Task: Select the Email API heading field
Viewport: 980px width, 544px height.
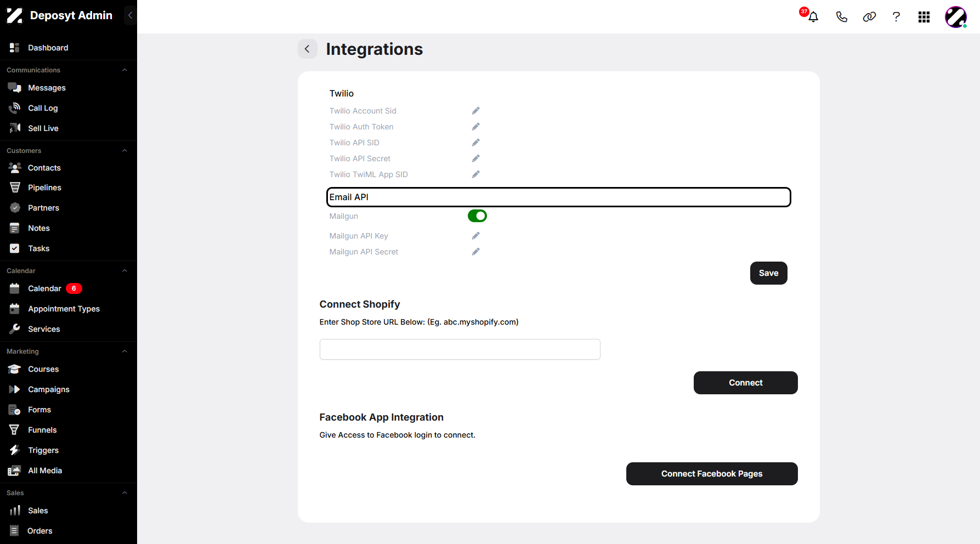Action: pos(558,197)
